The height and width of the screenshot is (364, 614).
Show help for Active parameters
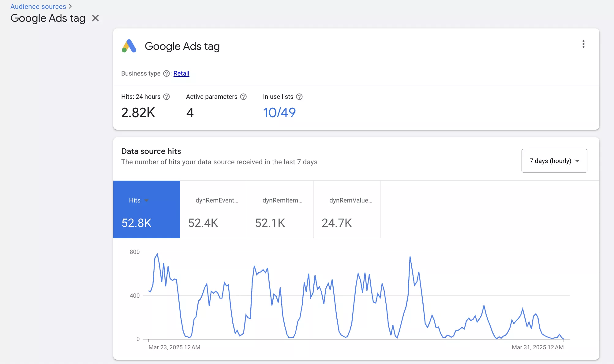tap(243, 97)
